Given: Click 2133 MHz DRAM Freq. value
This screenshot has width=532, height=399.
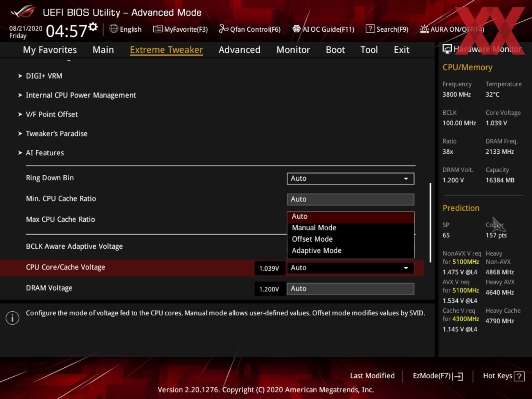Looking at the screenshot, I should [500, 152].
